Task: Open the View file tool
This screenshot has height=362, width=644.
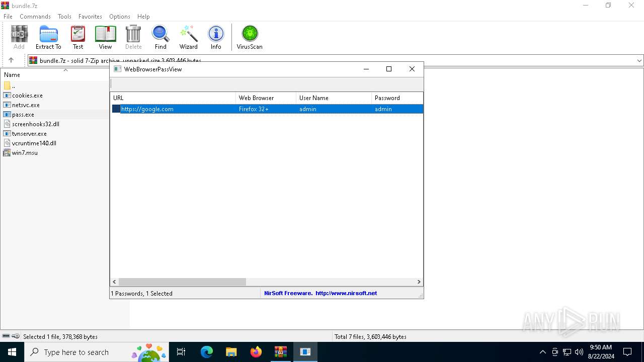Action: [x=105, y=38]
